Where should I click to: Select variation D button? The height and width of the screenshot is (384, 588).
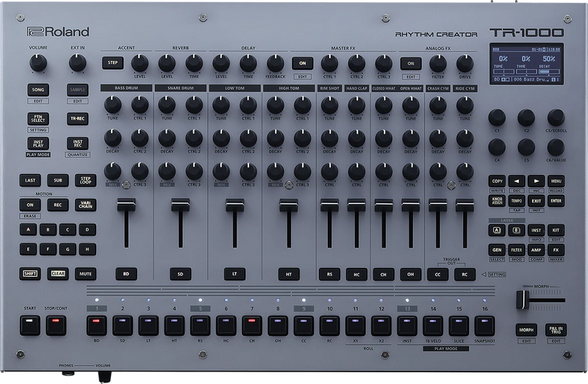point(87,230)
